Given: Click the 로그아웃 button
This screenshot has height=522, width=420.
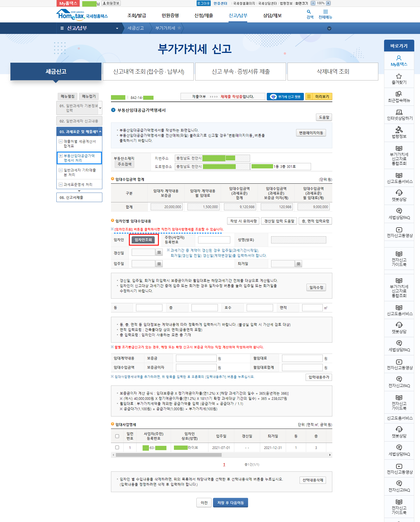Looking at the screenshot, I should 204,3.
